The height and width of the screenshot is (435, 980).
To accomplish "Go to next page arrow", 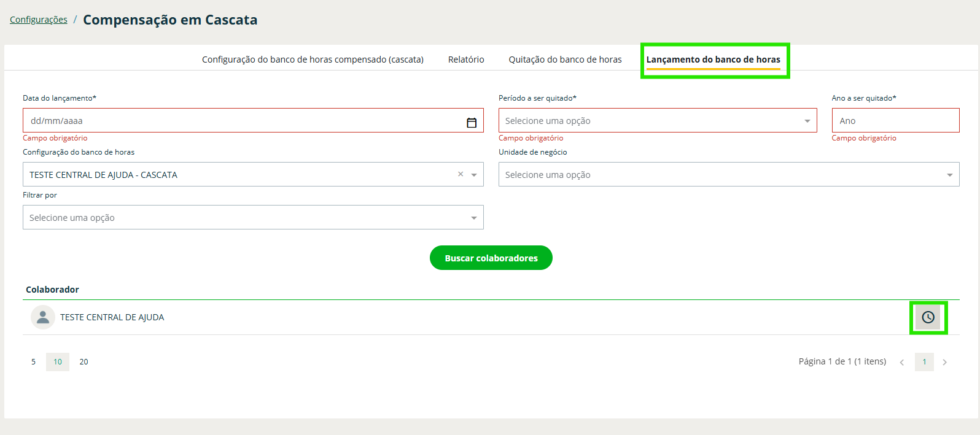I will (944, 362).
